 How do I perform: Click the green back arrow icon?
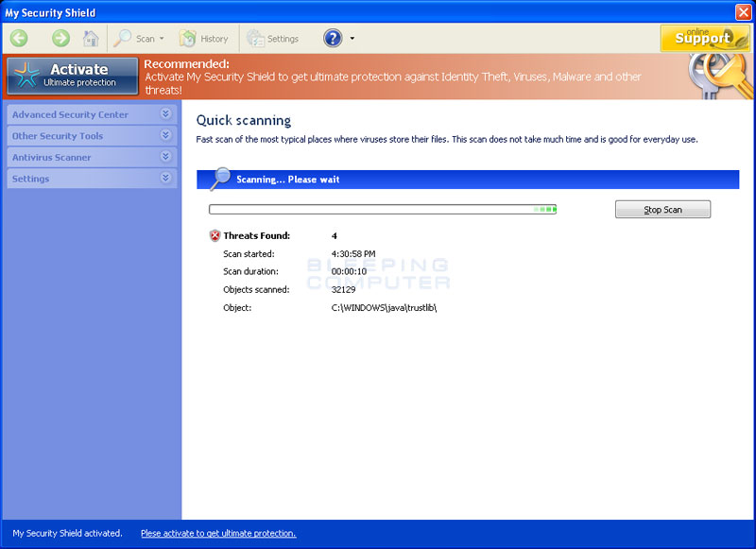click(x=19, y=38)
